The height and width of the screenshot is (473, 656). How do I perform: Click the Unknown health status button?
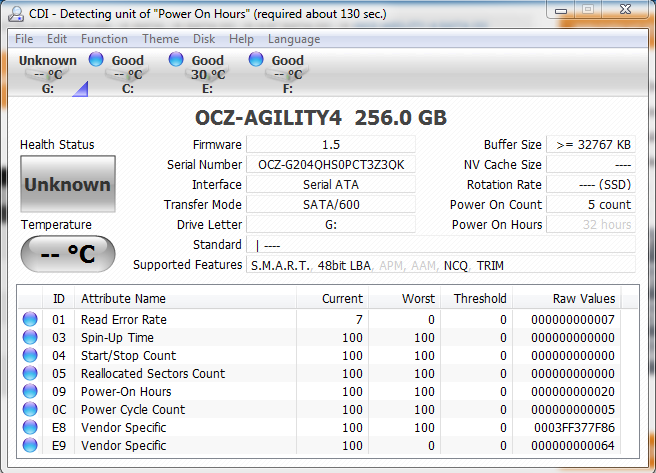[68, 184]
